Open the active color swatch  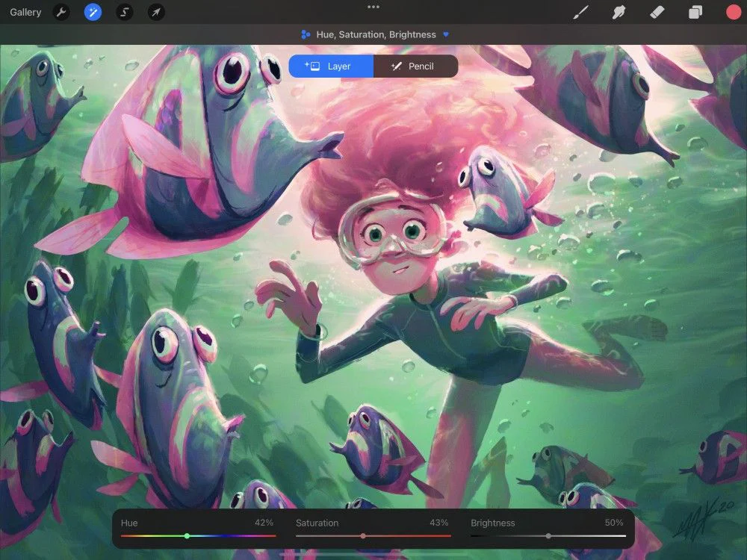point(734,13)
